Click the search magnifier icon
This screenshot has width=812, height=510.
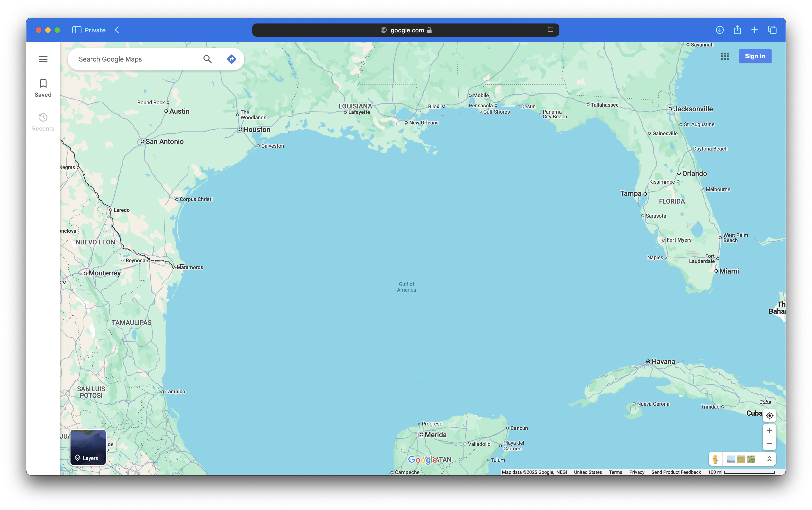[x=207, y=59]
